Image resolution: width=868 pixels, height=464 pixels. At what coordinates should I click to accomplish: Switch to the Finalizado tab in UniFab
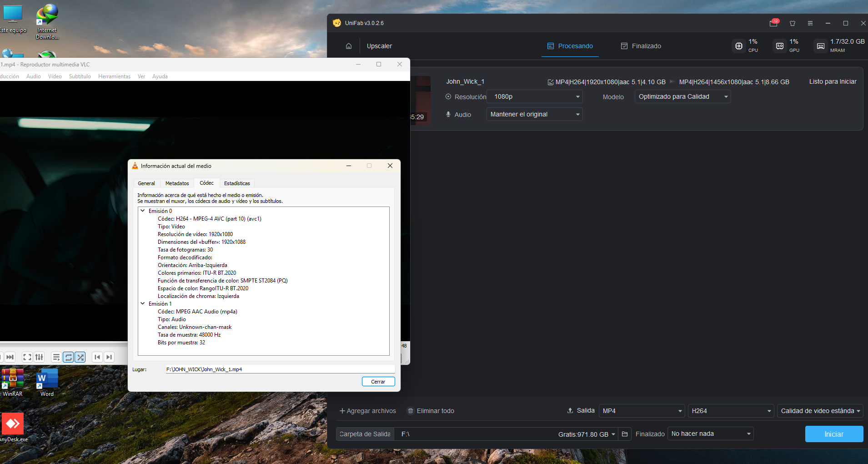click(641, 46)
